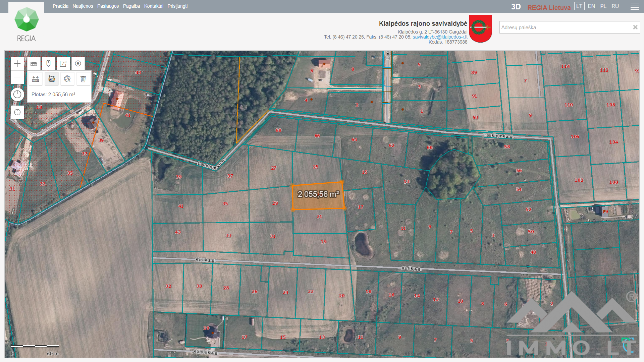644x362 pixels.
Task: Click the Kirliku g. street label near plot 28
Action: 205,260
